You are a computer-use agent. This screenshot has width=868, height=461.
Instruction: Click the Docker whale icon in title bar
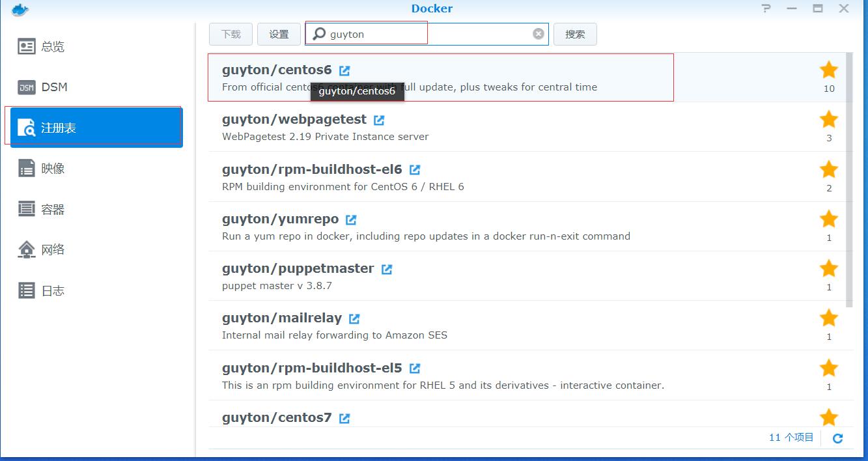20,8
